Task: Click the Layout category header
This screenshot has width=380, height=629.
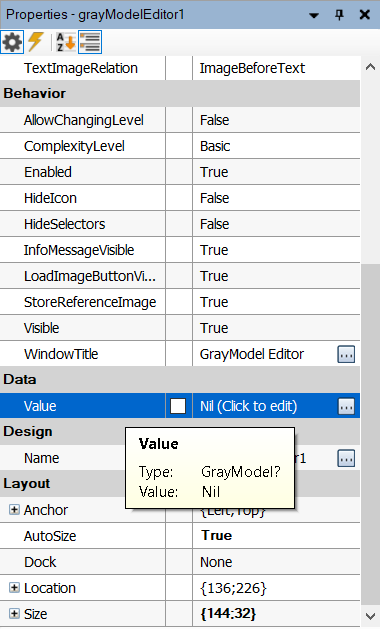Action: coord(180,484)
